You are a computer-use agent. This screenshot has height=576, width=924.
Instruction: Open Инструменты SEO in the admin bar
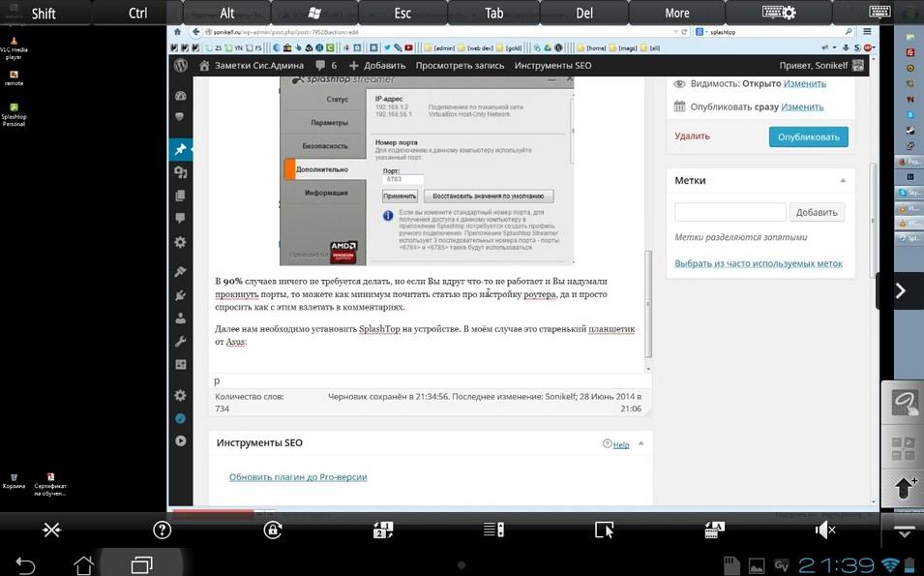[552, 66]
